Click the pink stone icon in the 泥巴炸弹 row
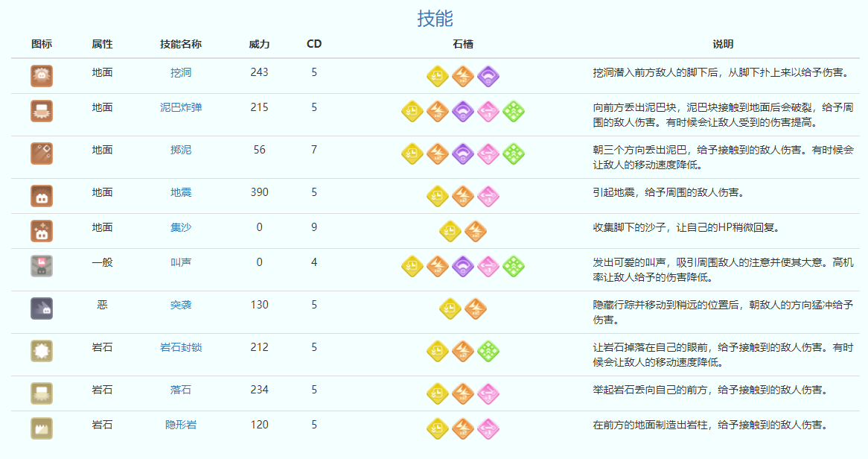868x459 pixels. click(x=488, y=111)
